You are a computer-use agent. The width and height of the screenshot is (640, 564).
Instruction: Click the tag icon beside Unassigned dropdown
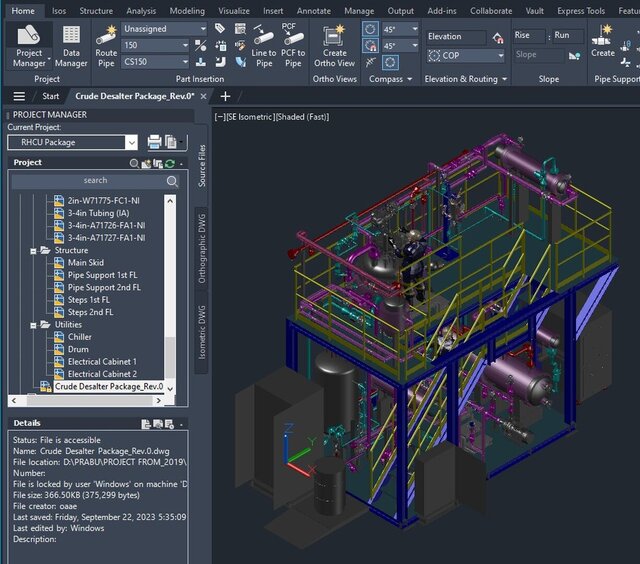[x=220, y=28]
